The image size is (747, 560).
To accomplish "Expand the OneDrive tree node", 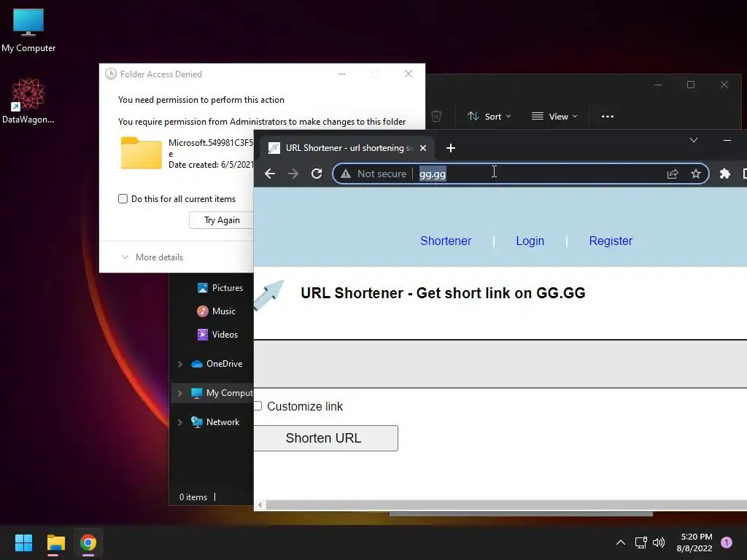I will click(180, 364).
